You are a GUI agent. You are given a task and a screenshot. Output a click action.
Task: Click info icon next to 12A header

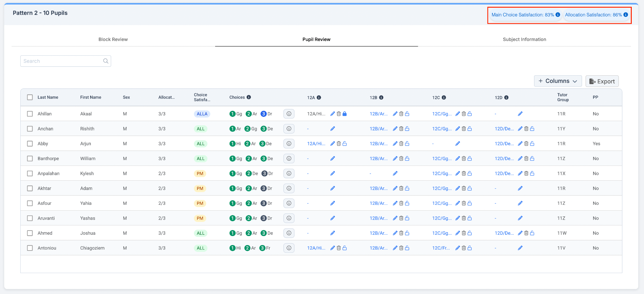pyautogui.click(x=319, y=98)
